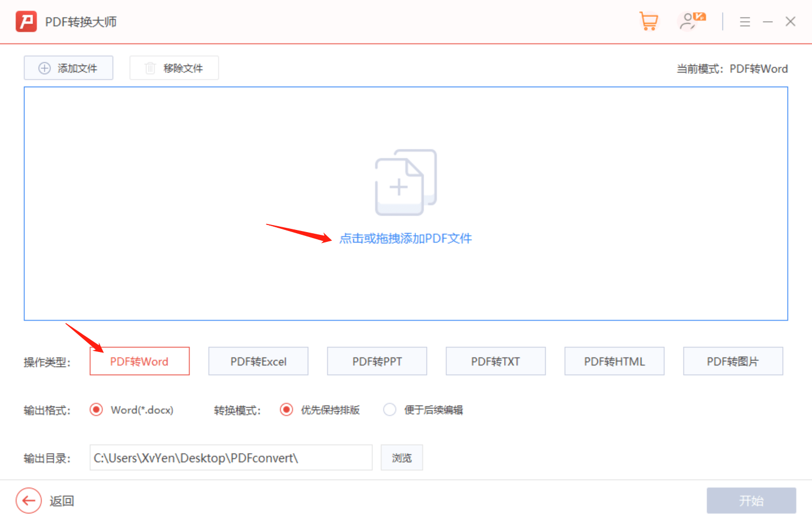Click the output directory path field
Screen dimensions: 812x519
[x=231, y=458]
